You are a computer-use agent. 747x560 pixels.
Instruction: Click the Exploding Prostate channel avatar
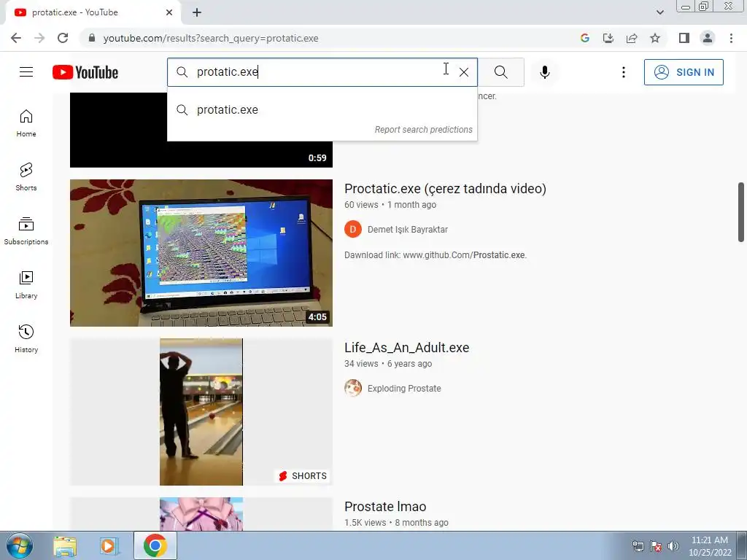pos(353,388)
